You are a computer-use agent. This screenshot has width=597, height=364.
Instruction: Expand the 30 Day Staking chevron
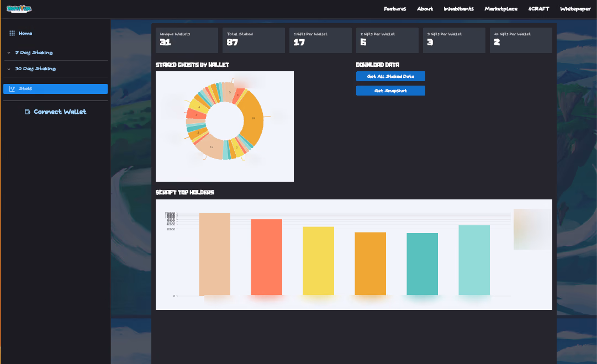point(9,69)
